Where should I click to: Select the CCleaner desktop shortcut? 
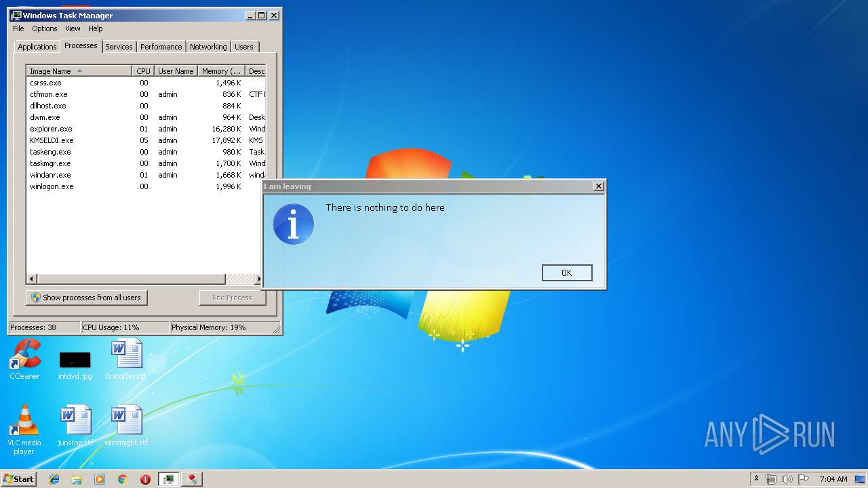24,359
